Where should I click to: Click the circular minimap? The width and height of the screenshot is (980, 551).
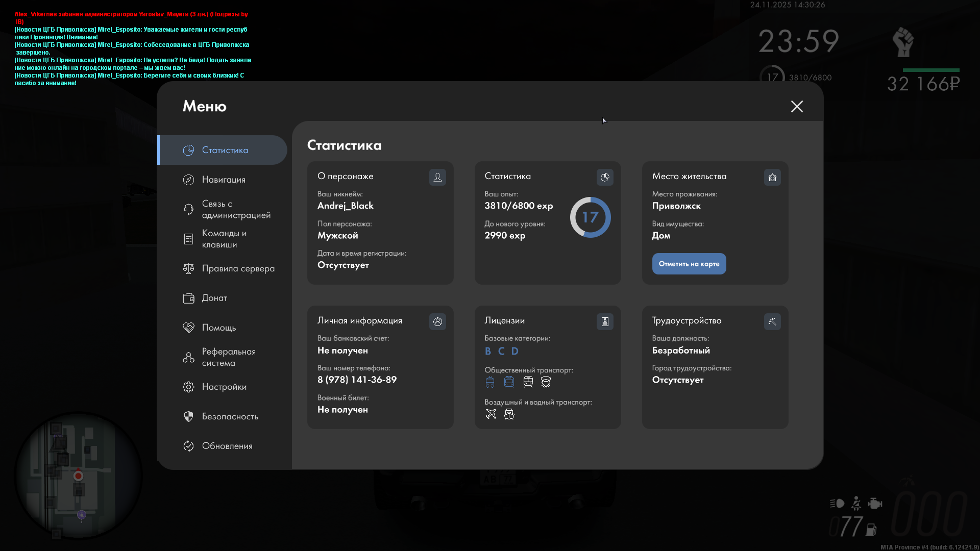78,475
